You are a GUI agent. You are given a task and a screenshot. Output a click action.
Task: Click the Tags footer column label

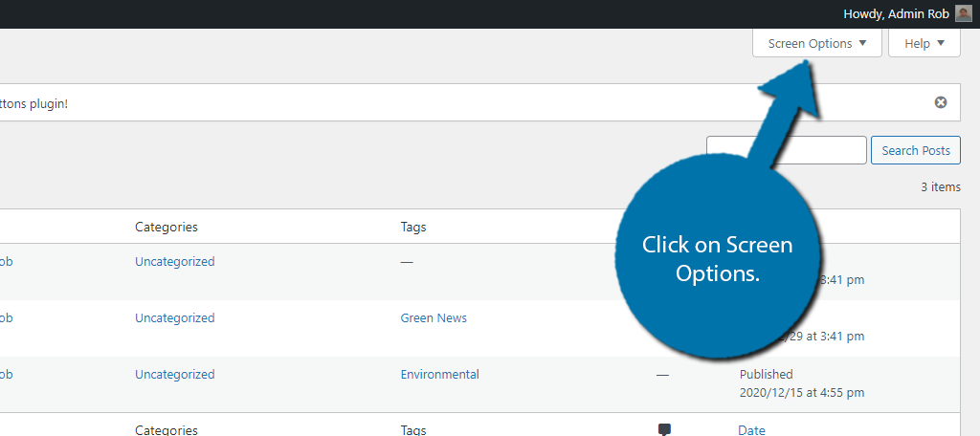pyautogui.click(x=413, y=429)
